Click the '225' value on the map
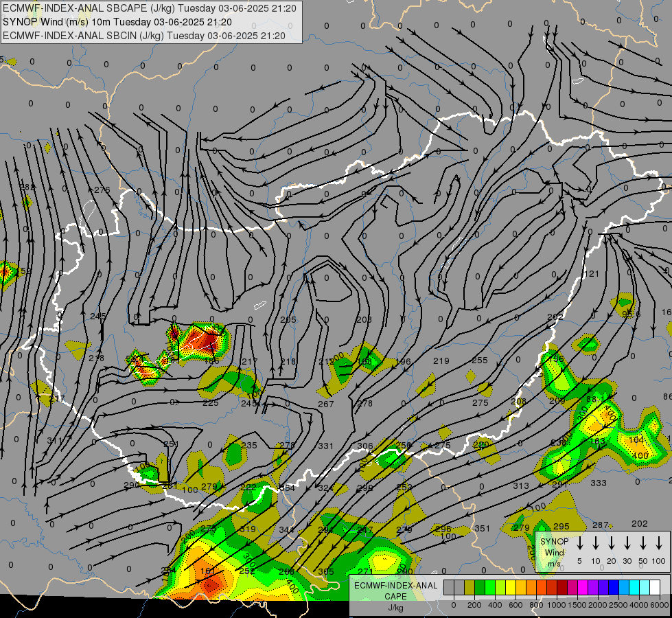The height and width of the screenshot is (618, 672). (x=211, y=402)
